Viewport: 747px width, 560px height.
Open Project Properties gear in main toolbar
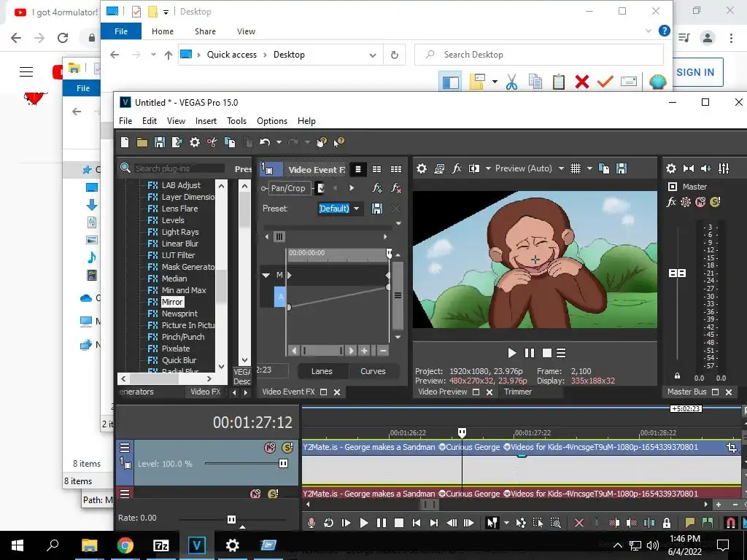(195, 142)
